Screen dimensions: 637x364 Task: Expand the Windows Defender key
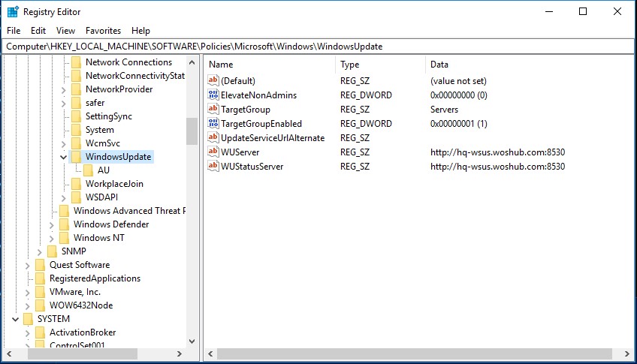point(52,224)
